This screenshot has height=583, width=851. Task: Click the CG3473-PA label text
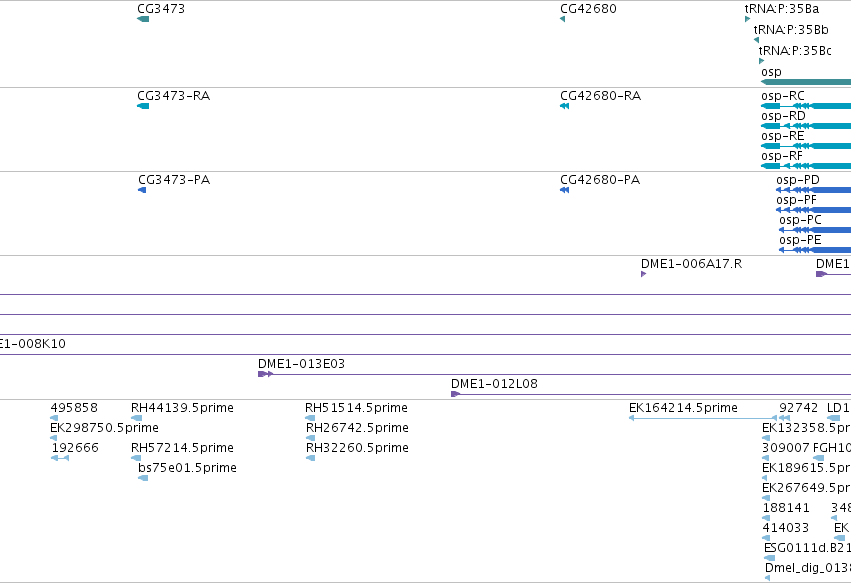click(174, 180)
